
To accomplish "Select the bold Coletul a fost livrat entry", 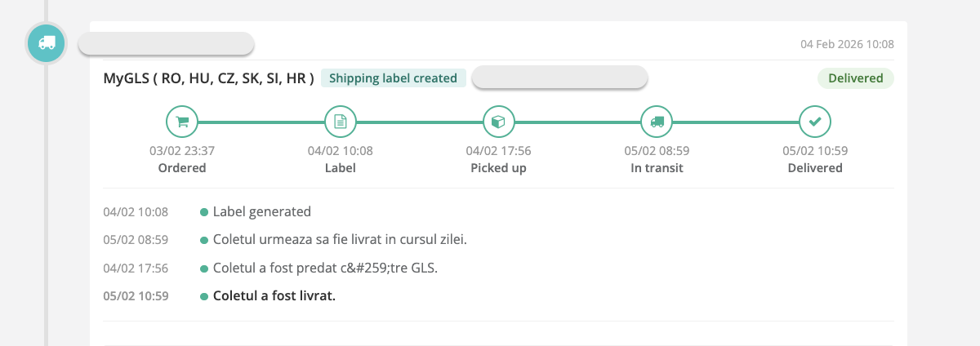I will tap(274, 296).
